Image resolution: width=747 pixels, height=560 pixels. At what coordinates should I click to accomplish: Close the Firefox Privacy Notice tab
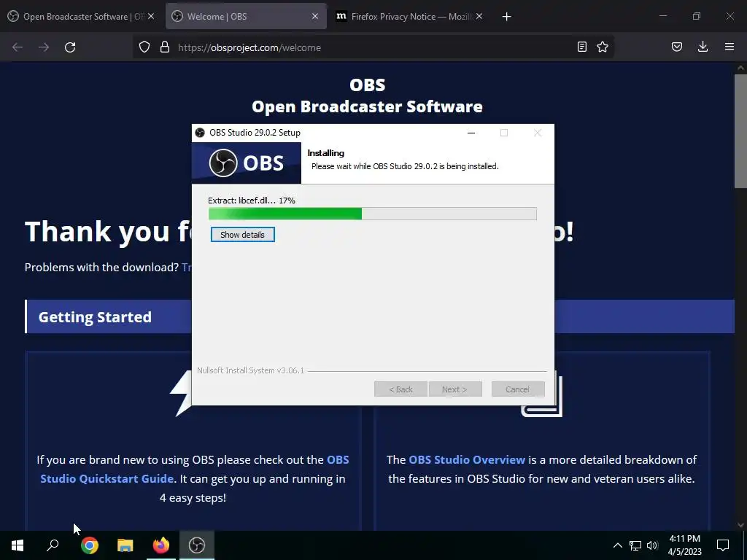(x=479, y=16)
